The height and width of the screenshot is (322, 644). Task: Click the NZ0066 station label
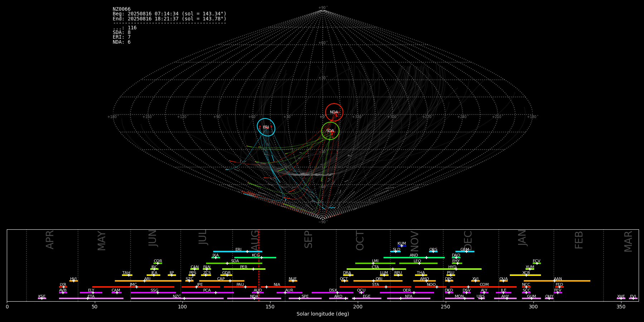tap(122, 9)
